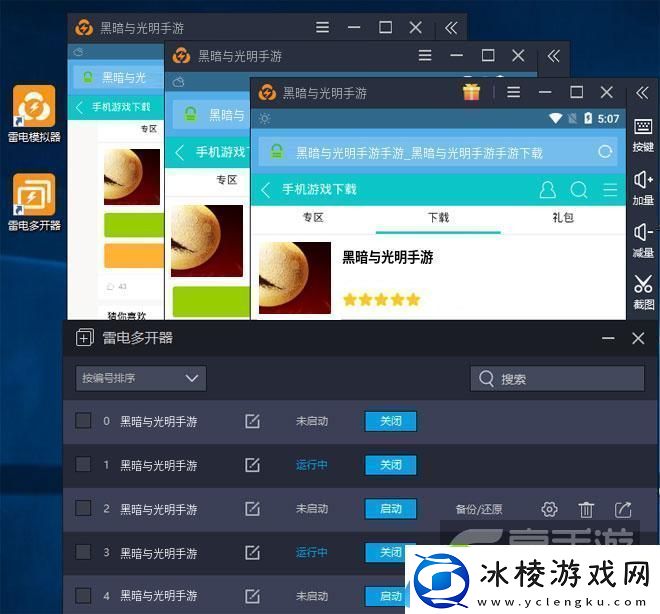
Task: Click the 黑暗与光明手游 game title text
Action: pyautogui.click(x=387, y=257)
